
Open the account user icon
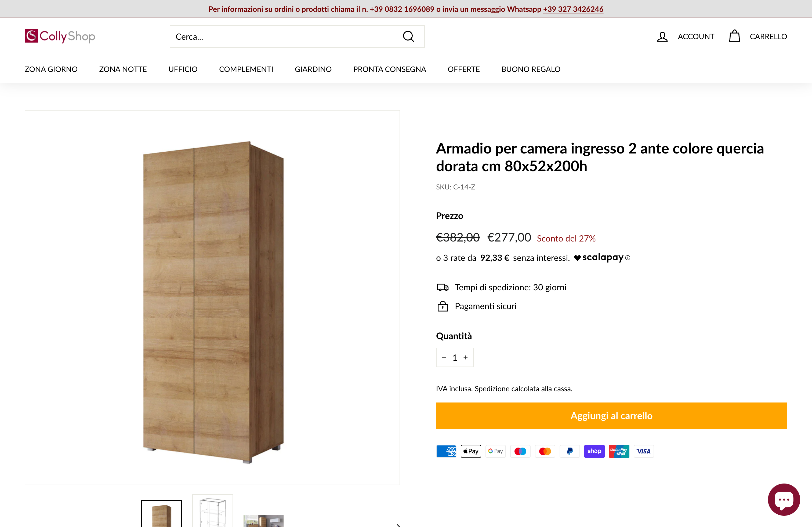662,36
